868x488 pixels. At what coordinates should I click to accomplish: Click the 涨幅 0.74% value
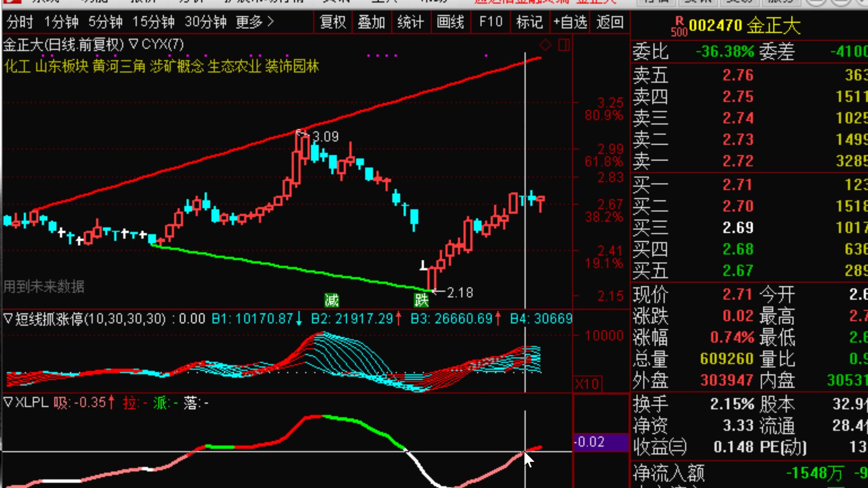(x=732, y=337)
